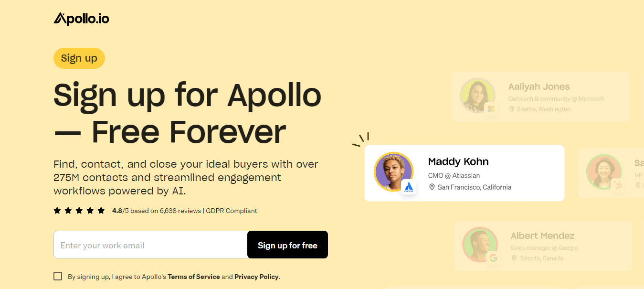The image size is (644, 289).
Task: Click the location pin beside San Francisco, California
Action: [432, 187]
